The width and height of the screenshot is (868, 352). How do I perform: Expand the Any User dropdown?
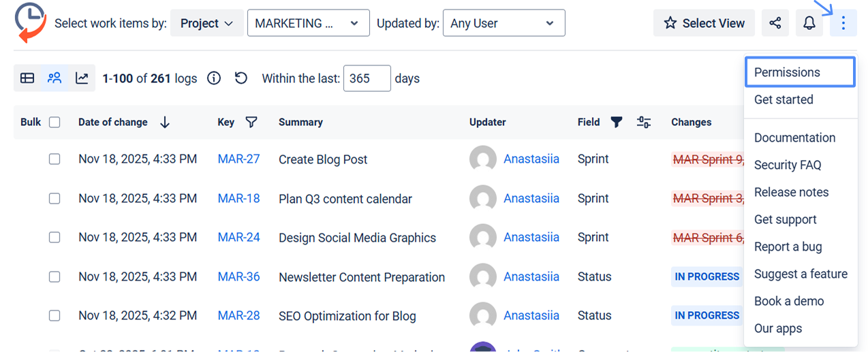click(503, 23)
